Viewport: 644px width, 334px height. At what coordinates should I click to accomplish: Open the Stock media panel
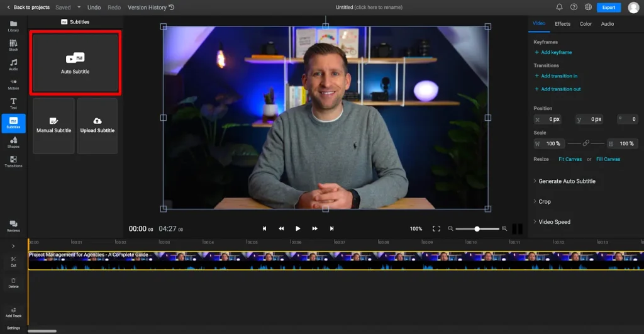[13, 45]
